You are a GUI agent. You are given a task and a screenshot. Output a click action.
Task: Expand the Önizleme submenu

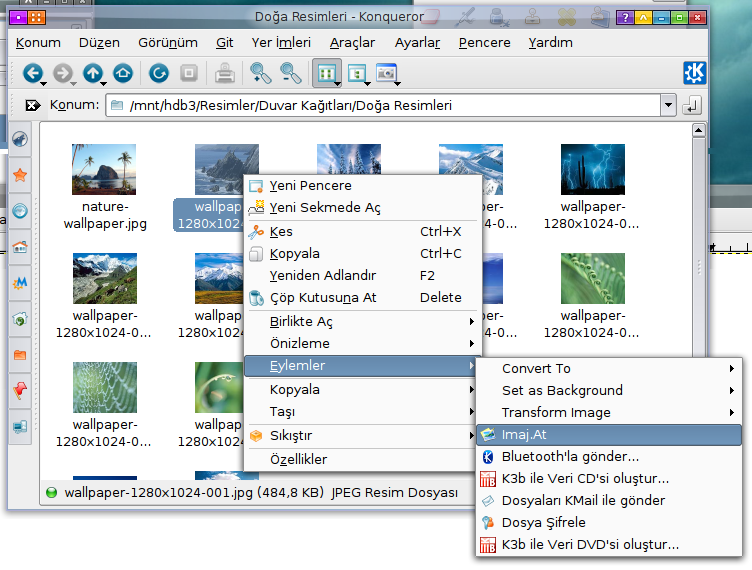[362, 344]
